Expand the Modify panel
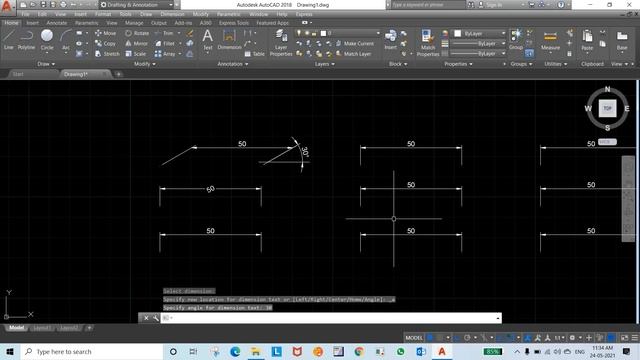640x360 pixels. [145, 64]
